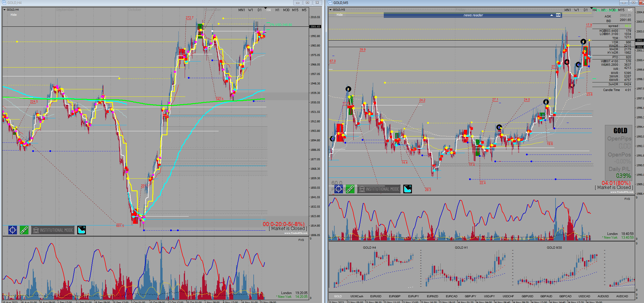Select AUDUSD in the symbol bar
The image size is (644, 303).
[x=603, y=296]
